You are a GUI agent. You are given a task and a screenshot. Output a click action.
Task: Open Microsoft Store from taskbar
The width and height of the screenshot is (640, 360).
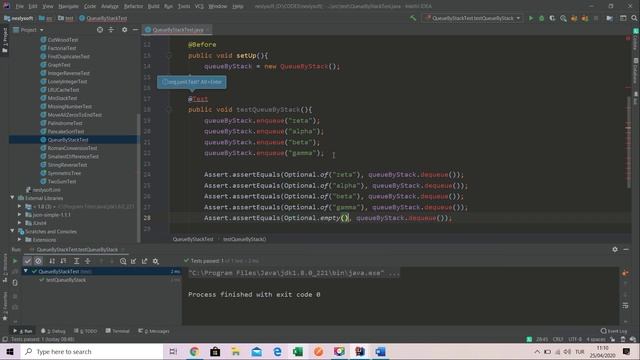coord(215,351)
